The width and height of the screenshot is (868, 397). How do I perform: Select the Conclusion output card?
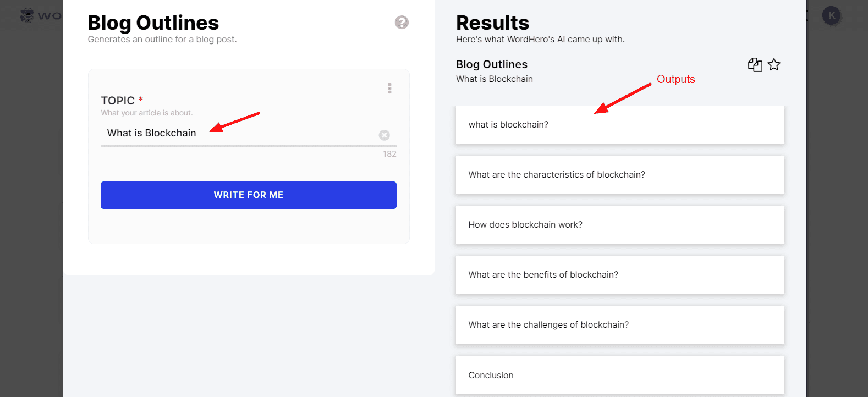[x=620, y=376]
